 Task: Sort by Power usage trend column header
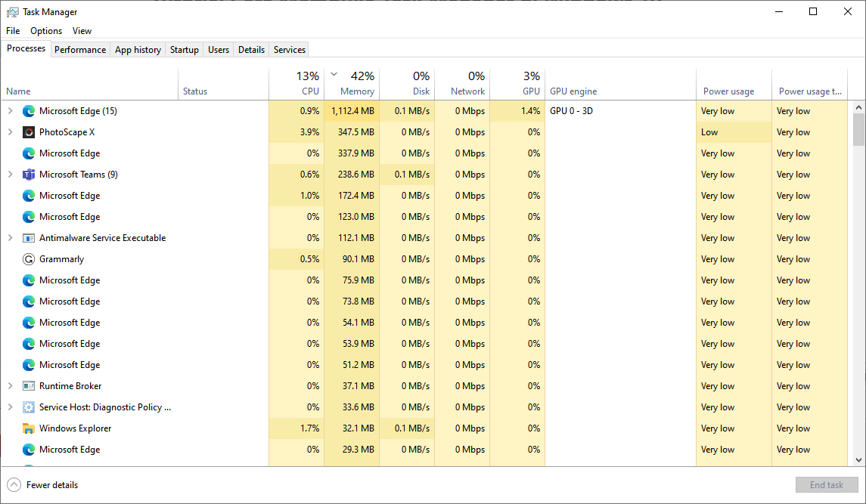coord(810,85)
